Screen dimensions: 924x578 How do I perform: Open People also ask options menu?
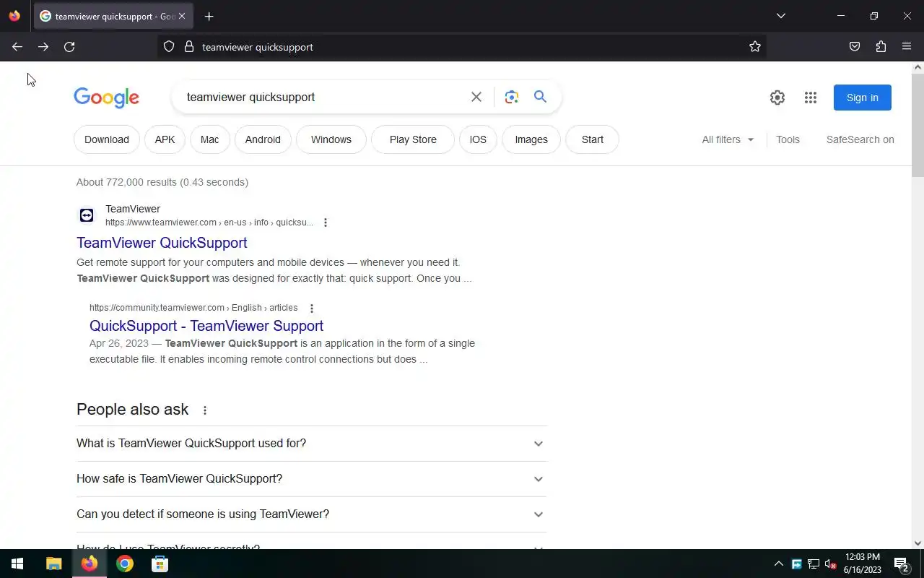(x=205, y=410)
